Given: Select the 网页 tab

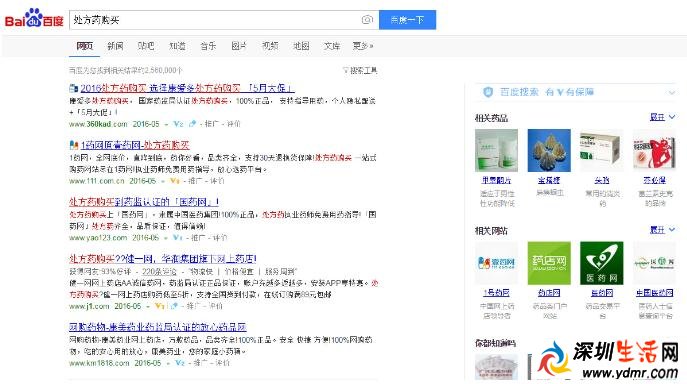Looking at the screenshot, I should 85,46.
